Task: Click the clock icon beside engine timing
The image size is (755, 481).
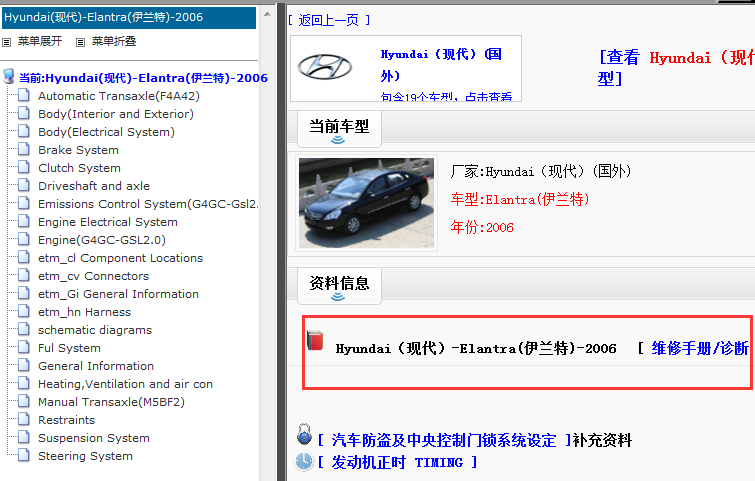Action: [x=304, y=461]
